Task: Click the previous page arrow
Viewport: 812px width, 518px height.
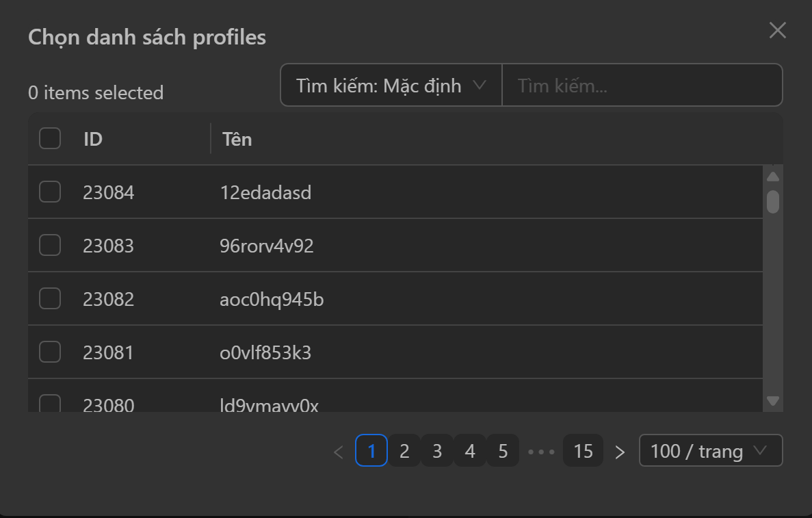Action: click(338, 452)
